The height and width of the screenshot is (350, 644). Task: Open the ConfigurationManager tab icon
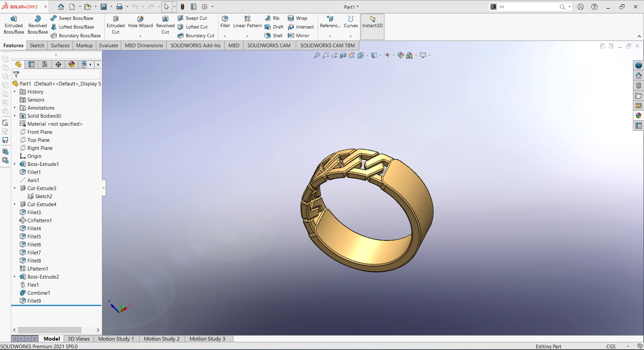point(45,64)
